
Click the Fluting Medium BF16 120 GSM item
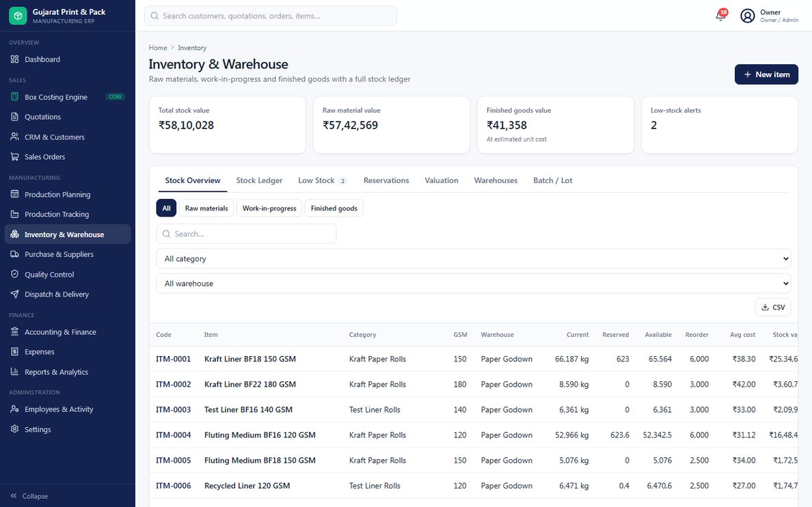(260, 435)
